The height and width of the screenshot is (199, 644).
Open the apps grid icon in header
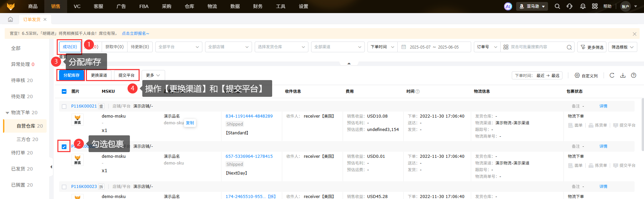pos(595,6)
